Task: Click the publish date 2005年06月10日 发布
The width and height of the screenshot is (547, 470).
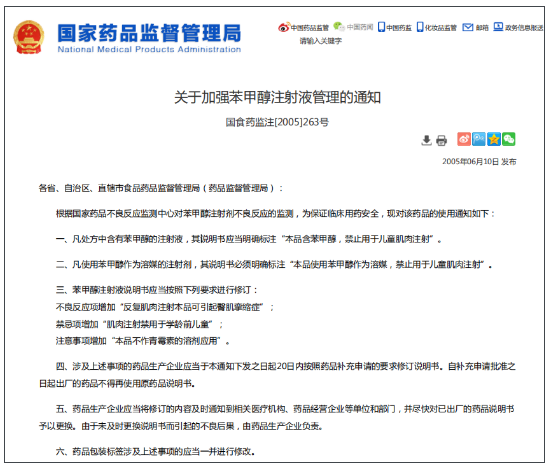Action: [479, 162]
